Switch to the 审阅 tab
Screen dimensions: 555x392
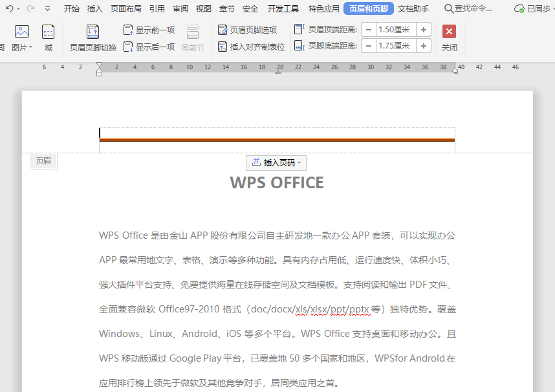180,8
